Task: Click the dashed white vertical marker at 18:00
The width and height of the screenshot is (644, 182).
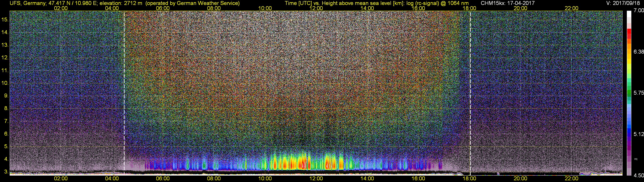Action: pos(470,93)
